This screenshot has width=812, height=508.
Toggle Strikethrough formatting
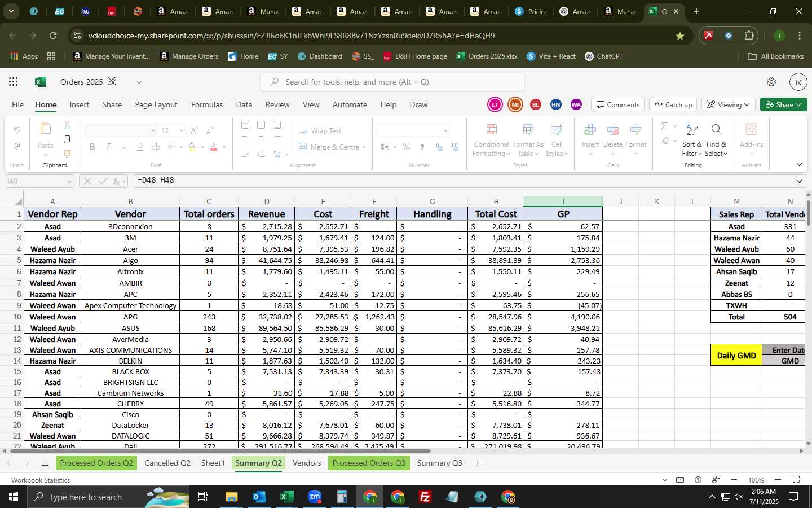[x=156, y=147]
